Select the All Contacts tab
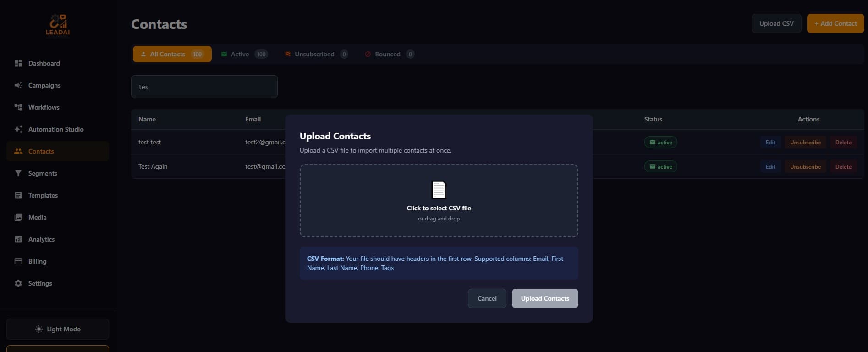The image size is (868, 352). pyautogui.click(x=172, y=54)
